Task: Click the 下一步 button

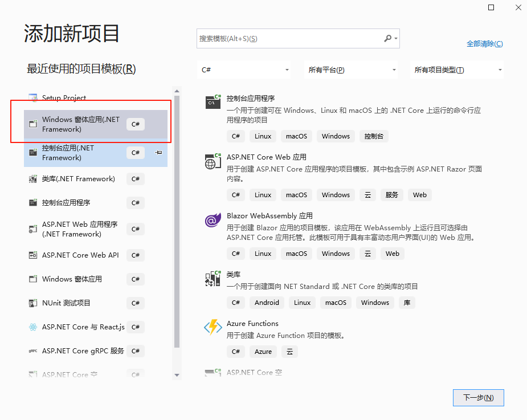Action: click(x=478, y=398)
